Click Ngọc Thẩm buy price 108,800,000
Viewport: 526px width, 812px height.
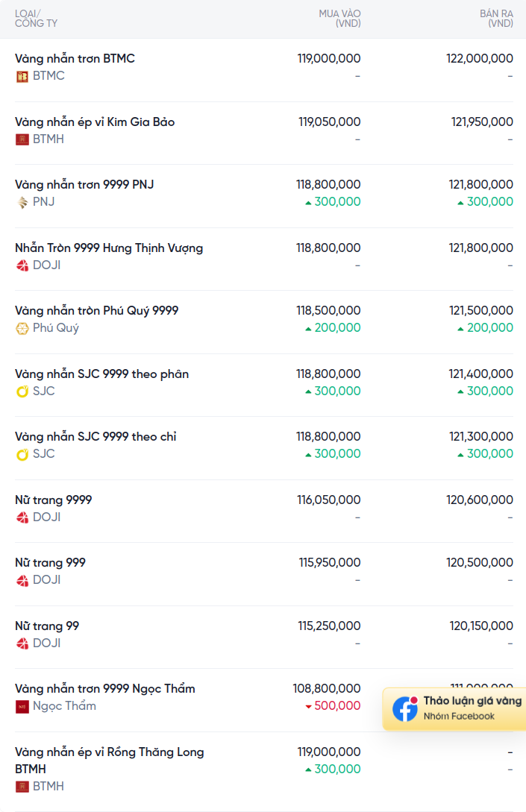tap(327, 689)
